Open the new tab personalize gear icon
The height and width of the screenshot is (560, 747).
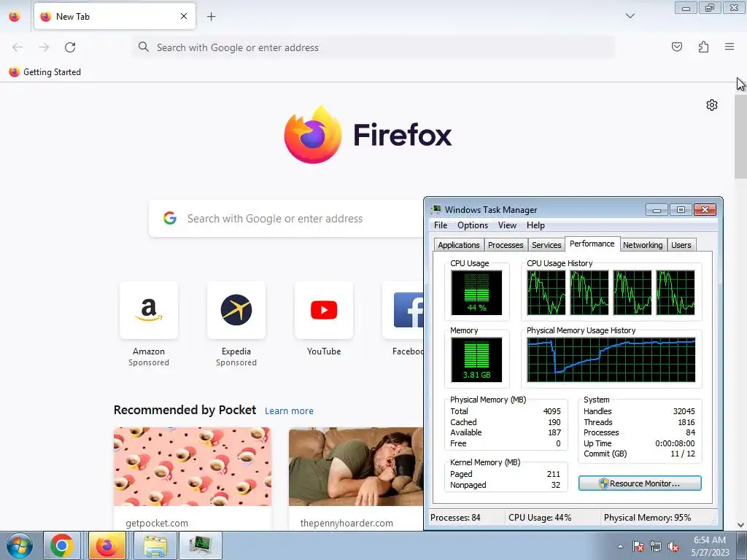(x=712, y=105)
